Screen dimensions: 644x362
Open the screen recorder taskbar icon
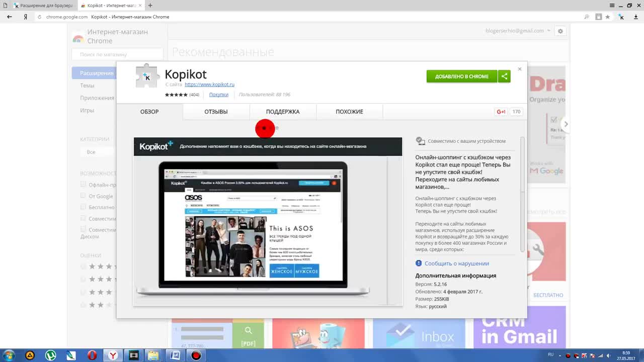pyautogui.click(x=196, y=355)
